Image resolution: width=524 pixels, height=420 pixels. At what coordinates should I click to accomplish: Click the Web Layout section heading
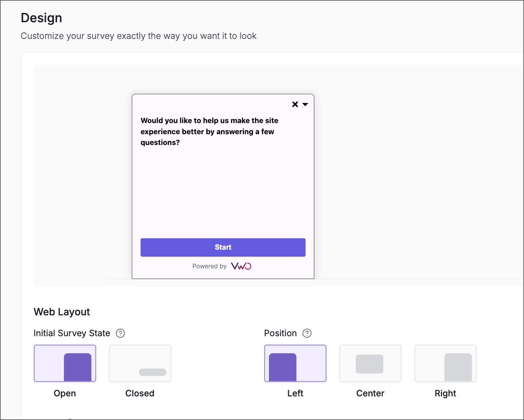coord(62,312)
